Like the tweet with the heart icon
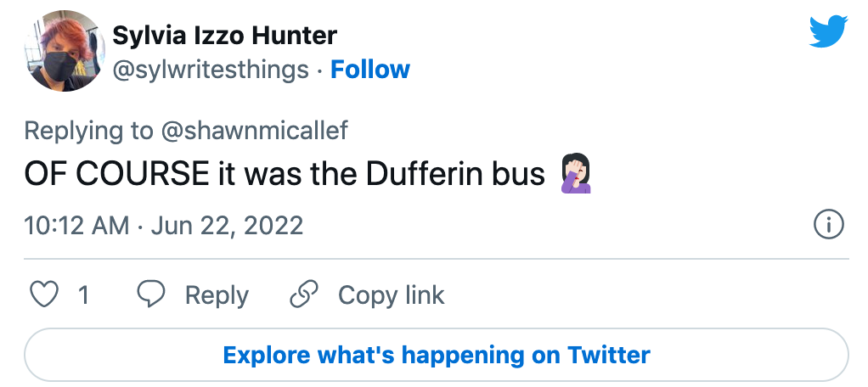Screen dimensions: 868x387 click(x=44, y=294)
